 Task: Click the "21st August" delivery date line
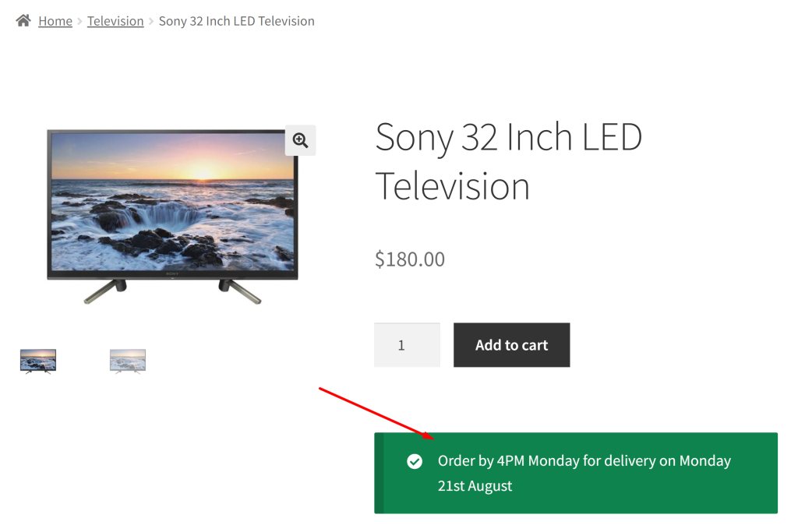tap(475, 486)
